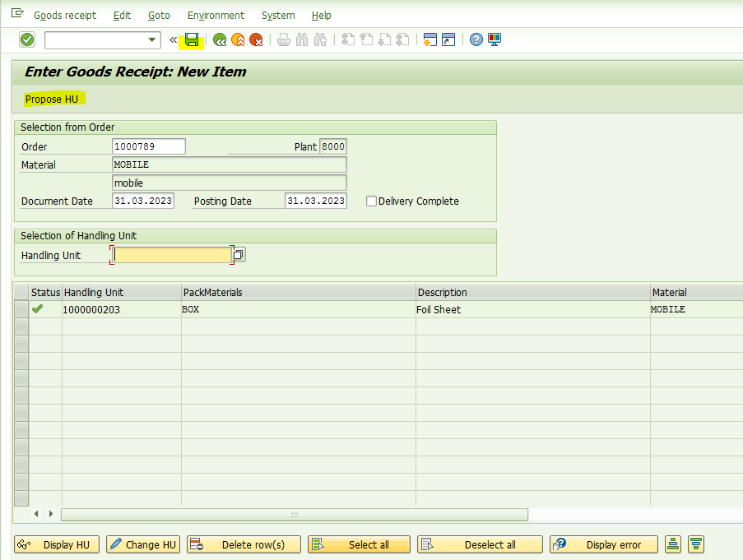Click the Deselect all button
Screen dimensions: 743x560
tap(480, 544)
